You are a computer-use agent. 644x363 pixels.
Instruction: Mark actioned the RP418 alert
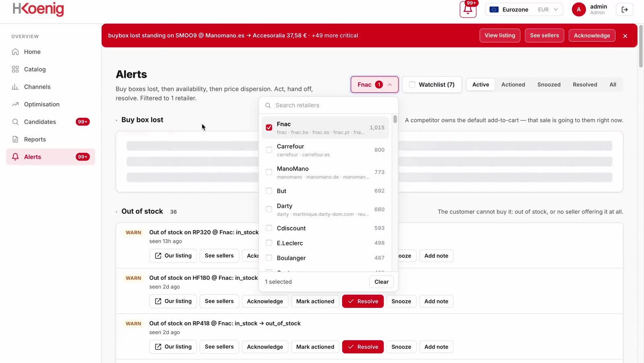coord(315,347)
